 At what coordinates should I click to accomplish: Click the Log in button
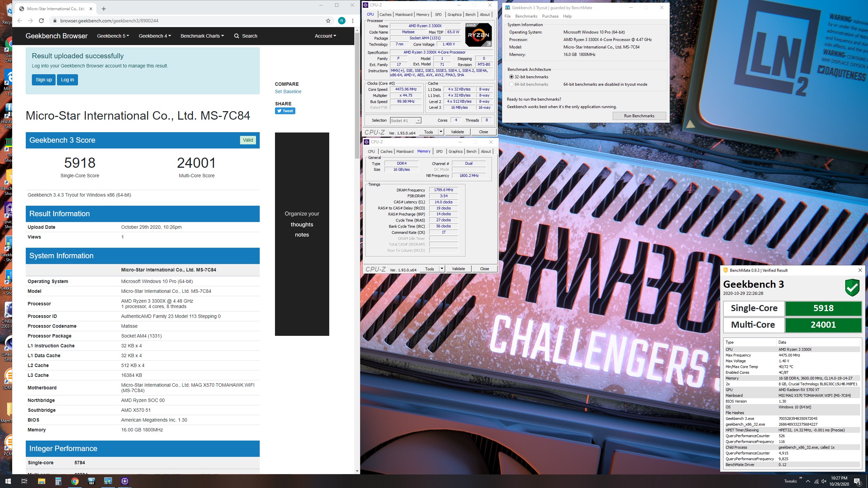click(67, 80)
